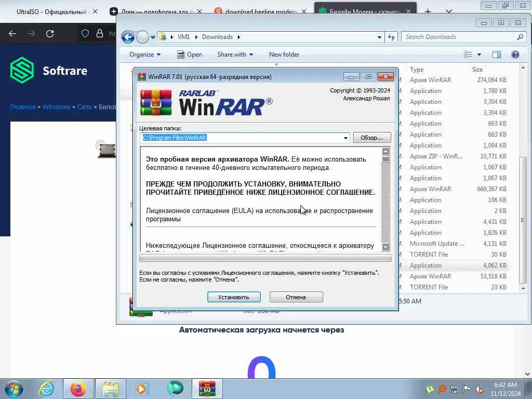Click the WinRAR books logo in installer

(156, 102)
